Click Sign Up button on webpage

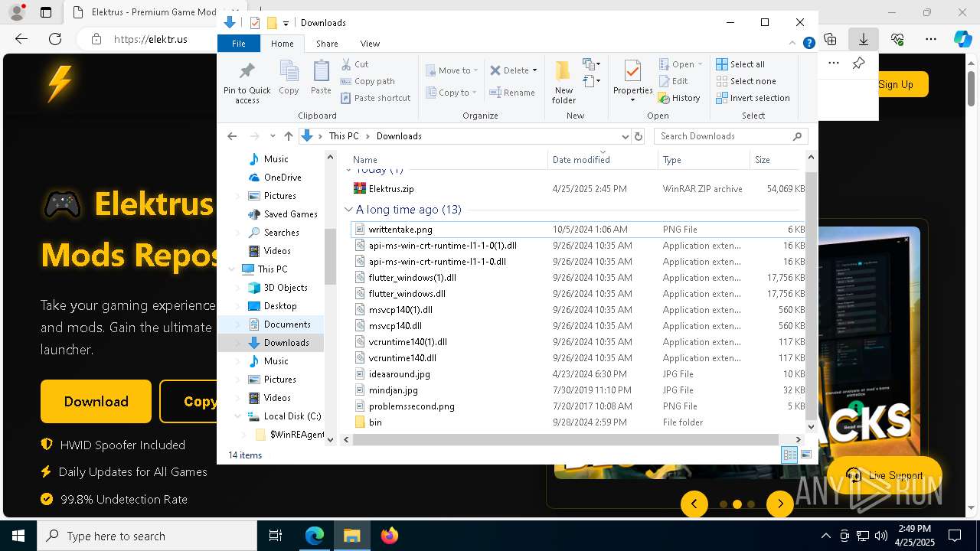(896, 84)
